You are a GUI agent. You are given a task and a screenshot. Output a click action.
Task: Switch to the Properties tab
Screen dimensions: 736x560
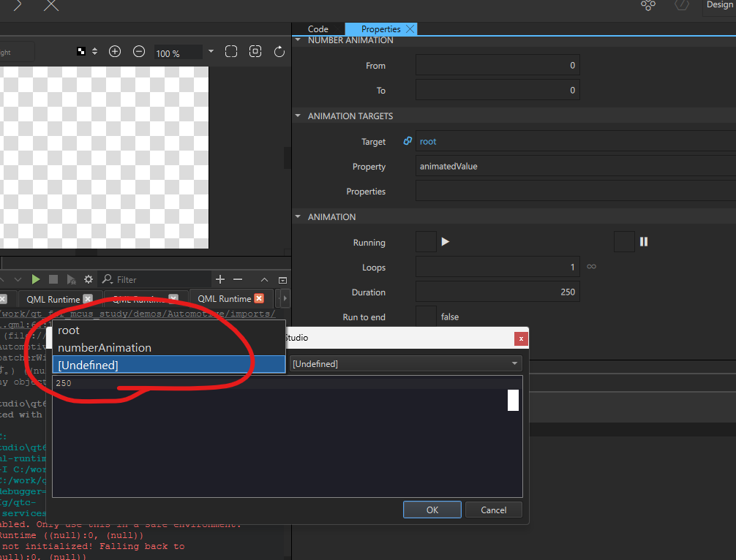(x=380, y=29)
